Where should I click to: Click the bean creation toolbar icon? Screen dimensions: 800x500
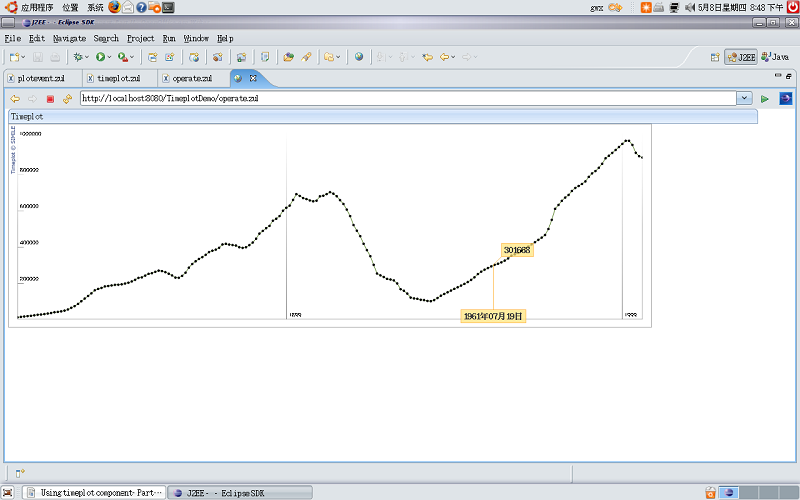tap(218, 57)
